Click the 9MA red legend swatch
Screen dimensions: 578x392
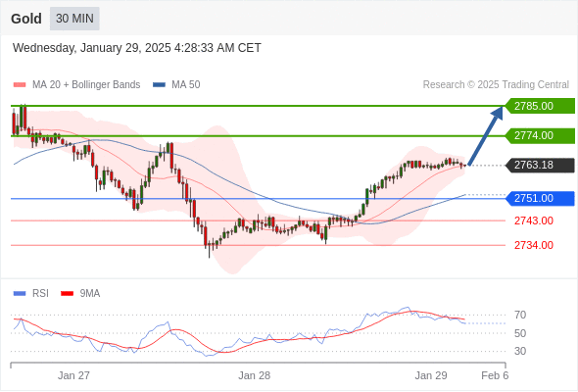67,294
